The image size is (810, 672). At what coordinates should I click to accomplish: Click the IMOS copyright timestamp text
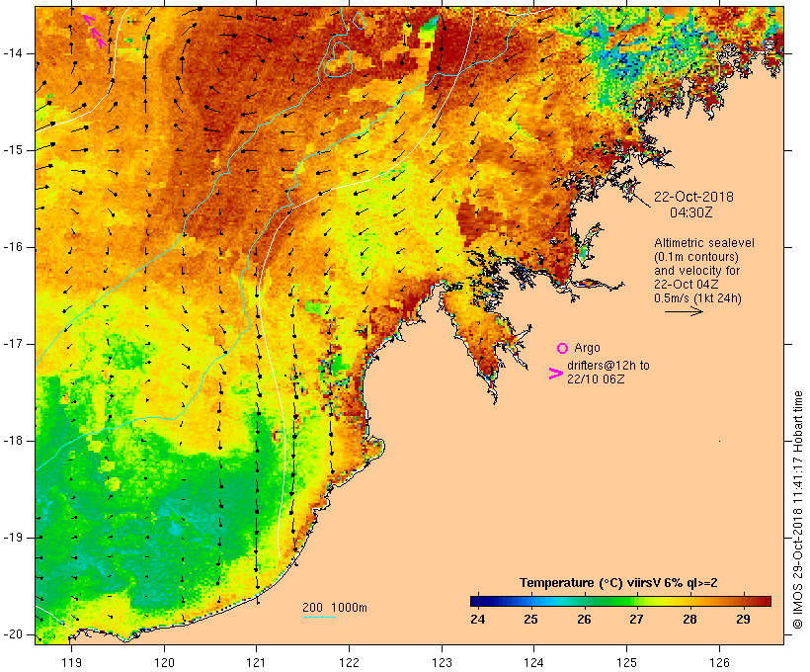[x=798, y=510]
